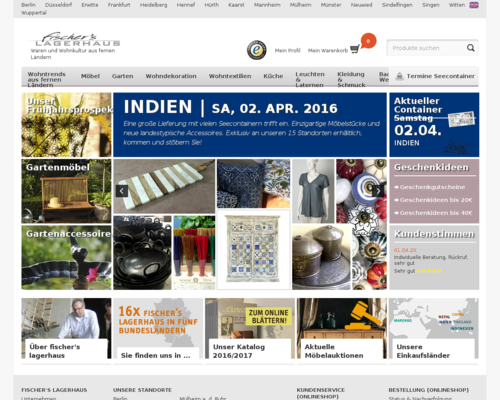Select the Berlin location link
Viewport: 500px width, 400px height.
(28, 5)
